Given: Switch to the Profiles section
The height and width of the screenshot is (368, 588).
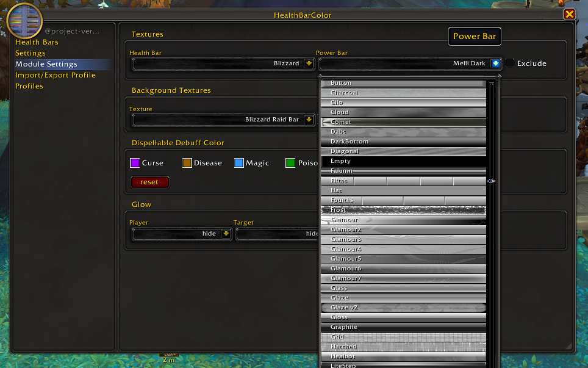Looking at the screenshot, I should pos(29,86).
